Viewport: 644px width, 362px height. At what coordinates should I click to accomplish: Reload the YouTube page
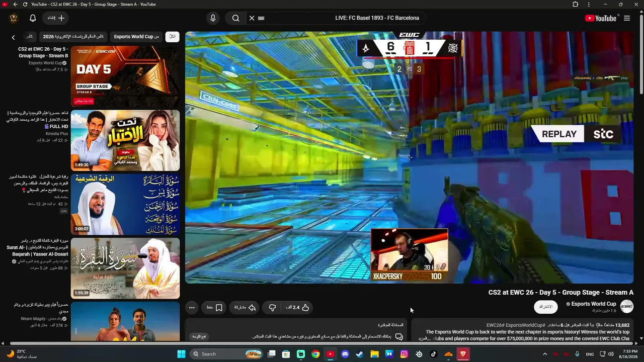tap(25, 5)
